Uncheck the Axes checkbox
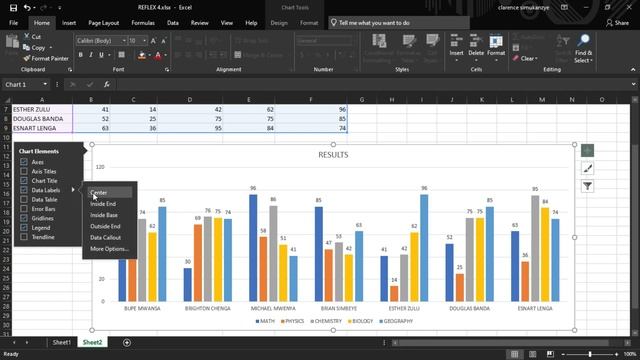The height and width of the screenshot is (360, 640). (x=24, y=162)
